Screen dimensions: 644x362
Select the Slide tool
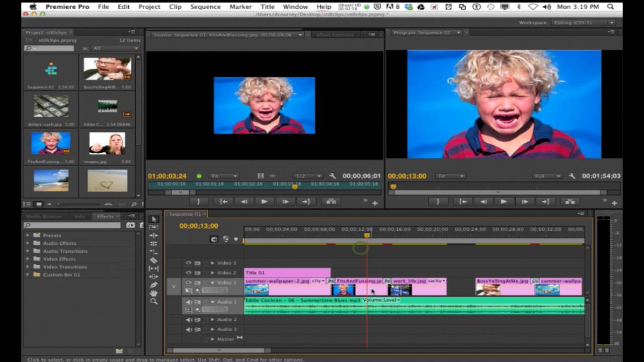click(x=154, y=277)
